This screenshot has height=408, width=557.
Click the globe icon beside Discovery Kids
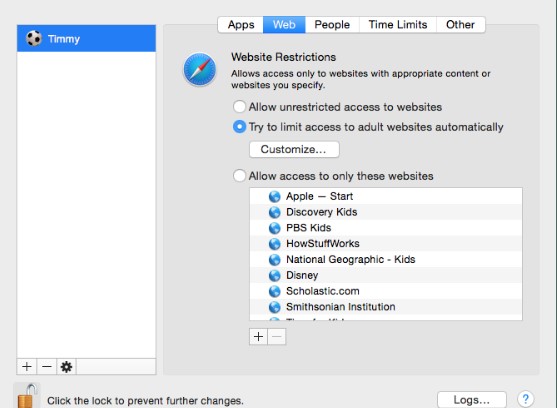275,212
